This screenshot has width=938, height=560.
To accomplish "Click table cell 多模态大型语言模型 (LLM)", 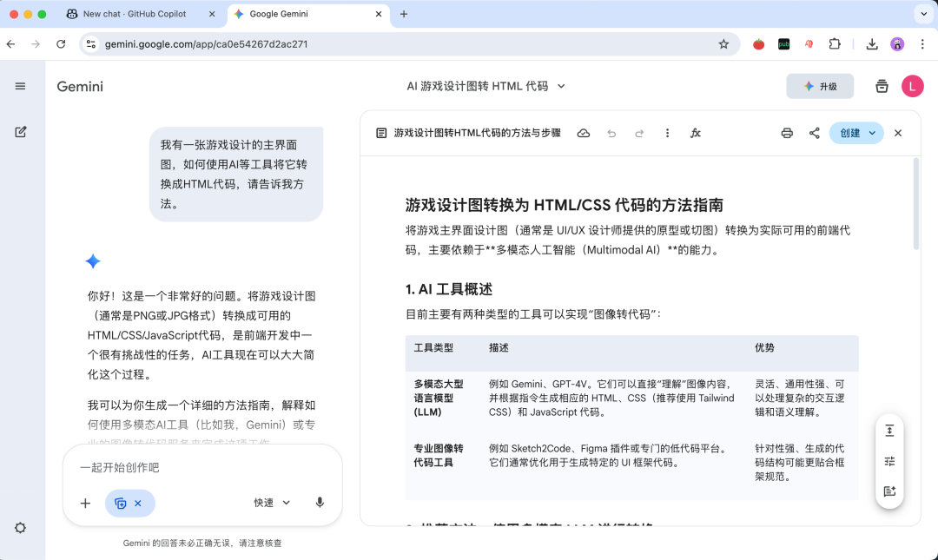I will point(439,398).
